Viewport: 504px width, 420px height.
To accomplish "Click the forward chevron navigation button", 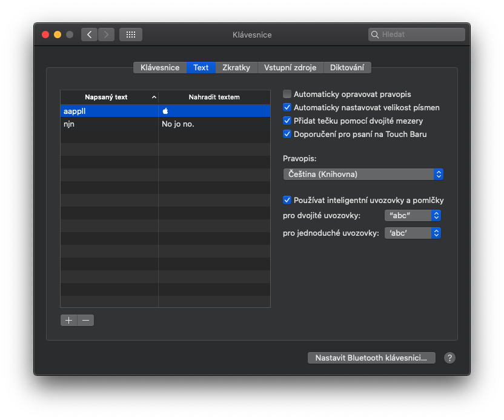I will point(106,35).
